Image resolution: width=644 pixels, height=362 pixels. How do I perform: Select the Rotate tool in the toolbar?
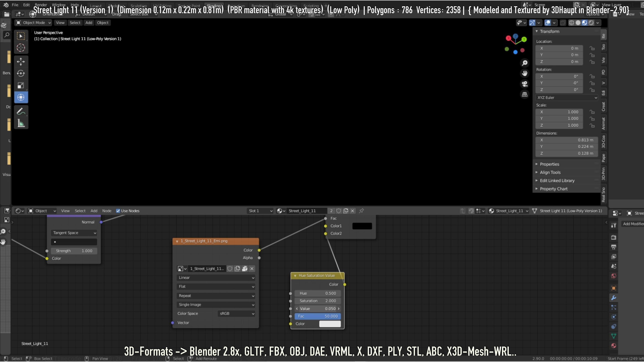point(21,73)
